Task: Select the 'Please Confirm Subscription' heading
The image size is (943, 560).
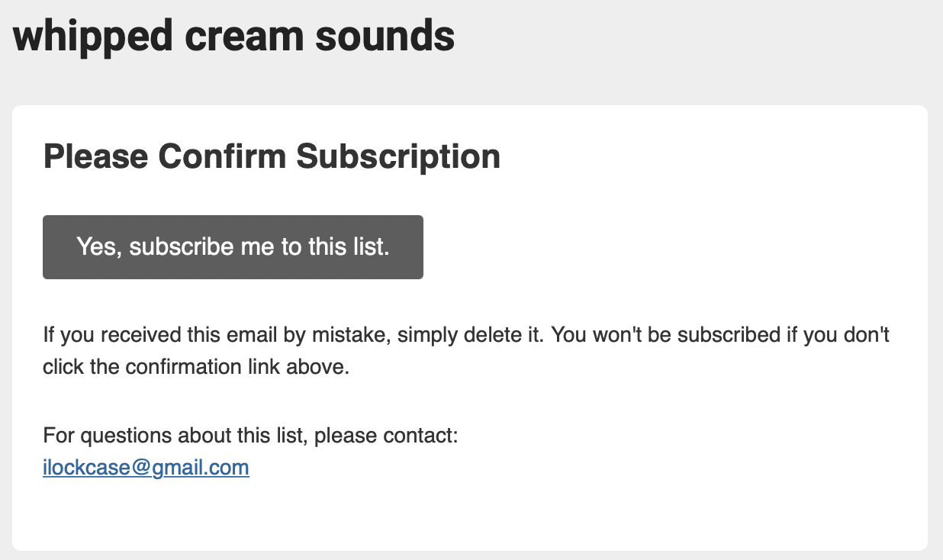Action: point(272,156)
